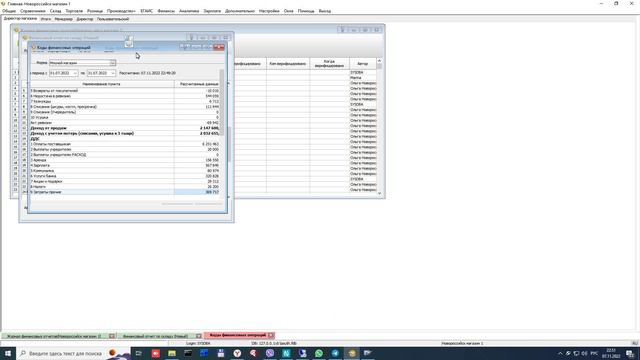Open the Общие menu
This screenshot has width=640, height=360.
(x=9, y=11)
